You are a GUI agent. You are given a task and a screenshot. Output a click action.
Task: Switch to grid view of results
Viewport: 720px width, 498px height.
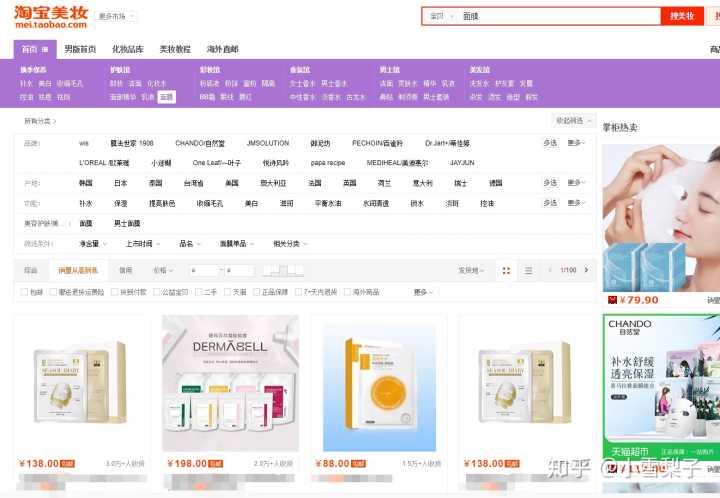pos(506,270)
